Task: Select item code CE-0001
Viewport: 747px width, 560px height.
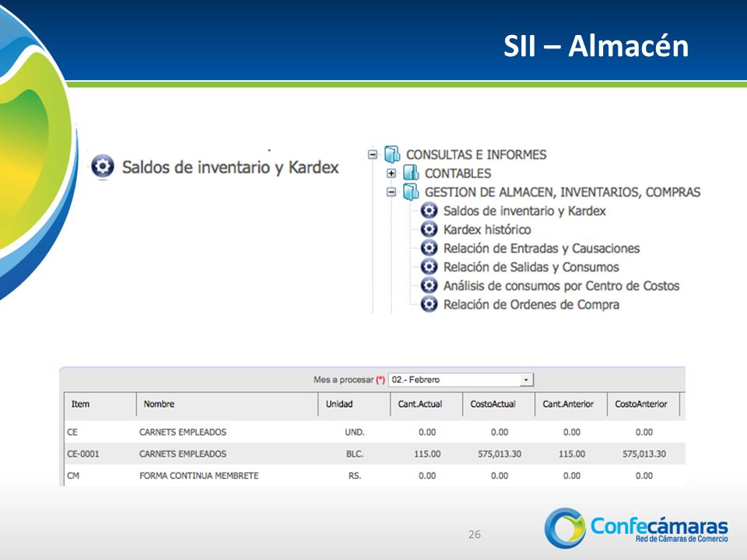Action: 83,453
